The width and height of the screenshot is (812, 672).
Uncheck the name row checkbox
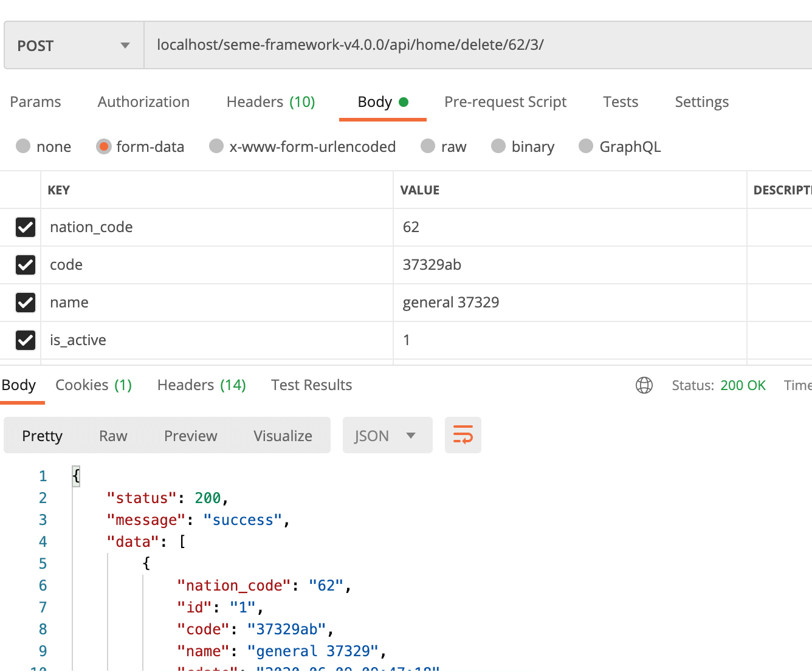[x=26, y=303]
